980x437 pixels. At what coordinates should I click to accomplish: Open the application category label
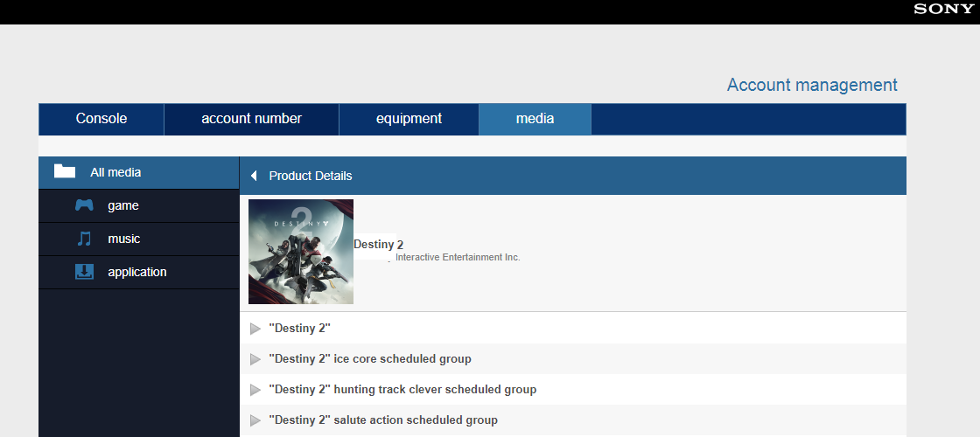[x=136, y=272]
